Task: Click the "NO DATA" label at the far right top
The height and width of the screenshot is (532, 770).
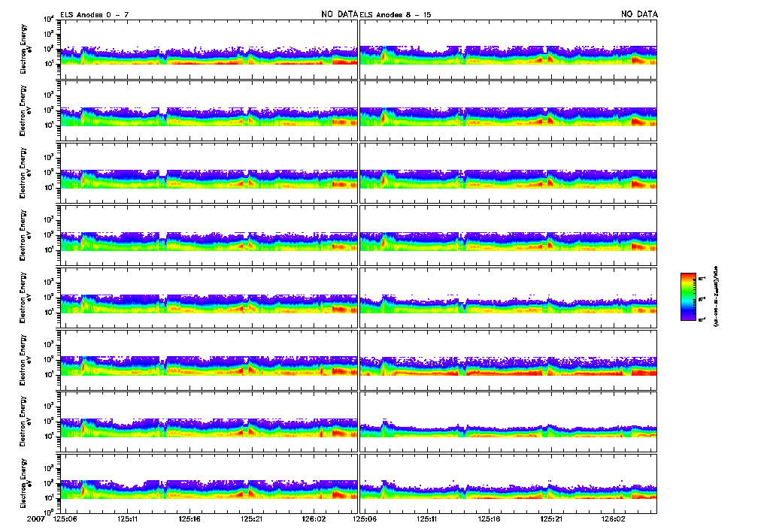Action: (x=639, y=14)
